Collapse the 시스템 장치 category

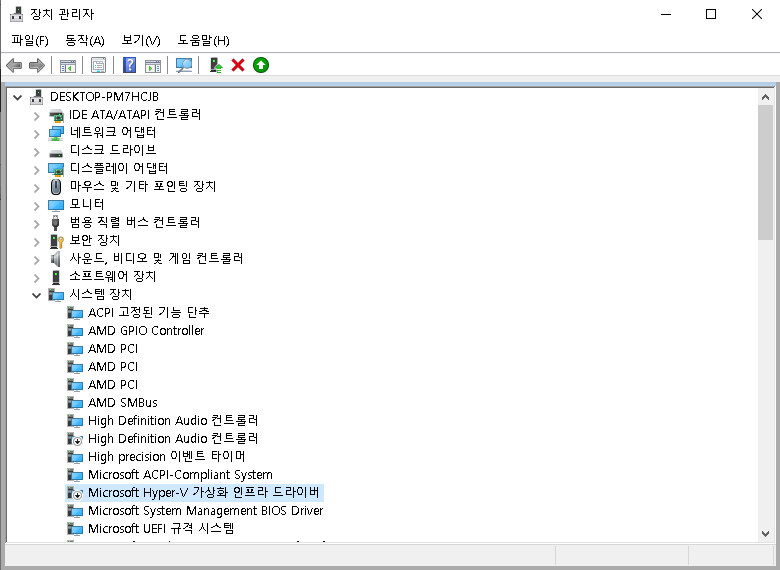[36, 295]
